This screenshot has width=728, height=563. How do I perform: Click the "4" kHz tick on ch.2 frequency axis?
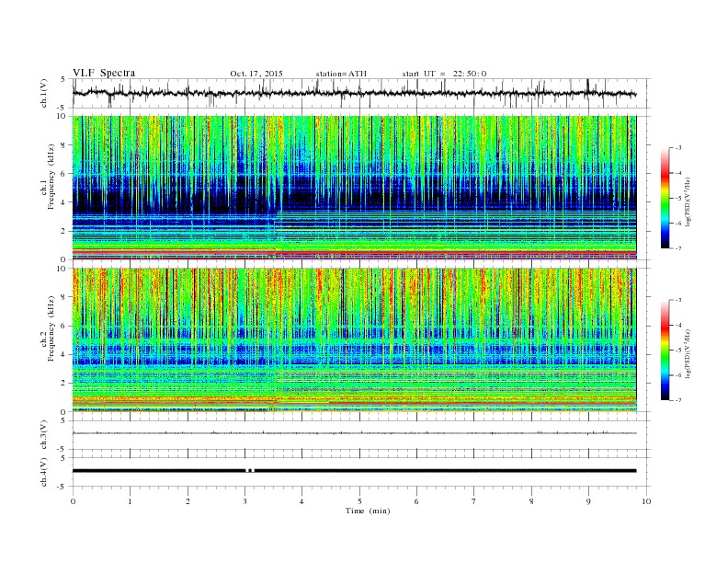63,354
